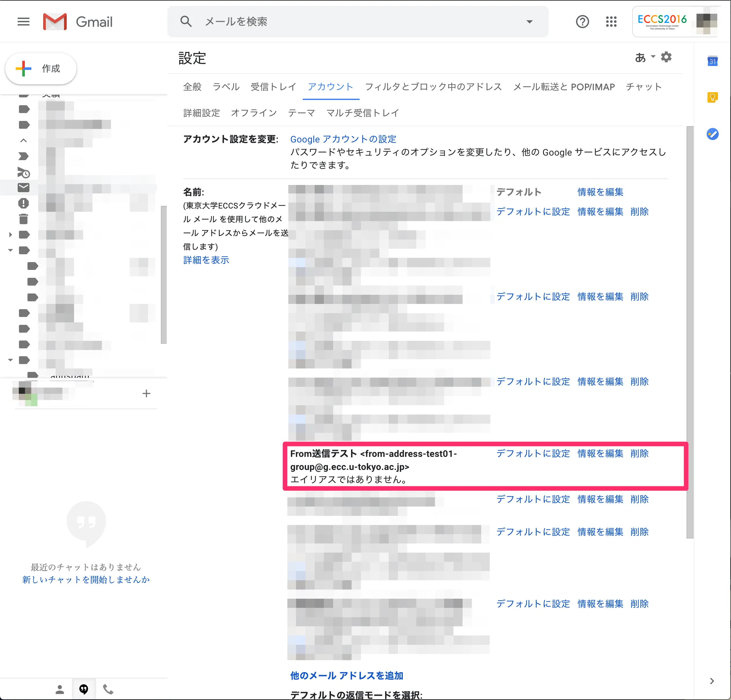Click the Google apps grid icon

pyautogui.click(x=611, y=22)
